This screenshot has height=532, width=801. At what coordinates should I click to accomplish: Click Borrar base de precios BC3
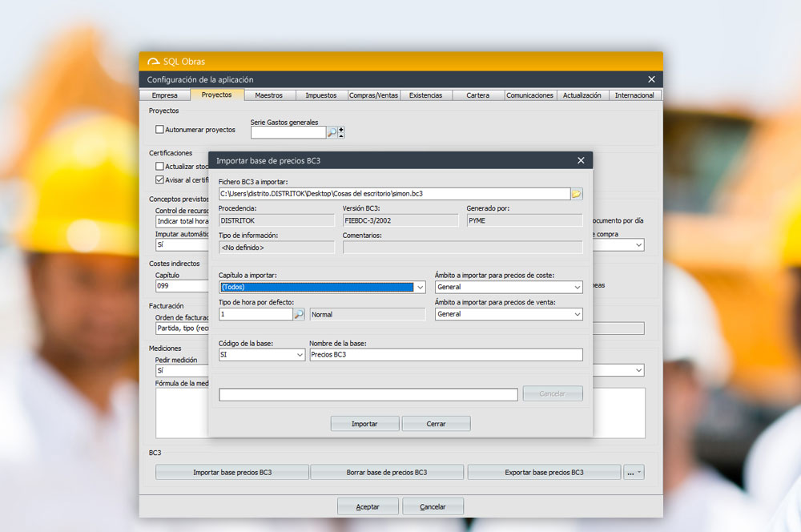387,473
